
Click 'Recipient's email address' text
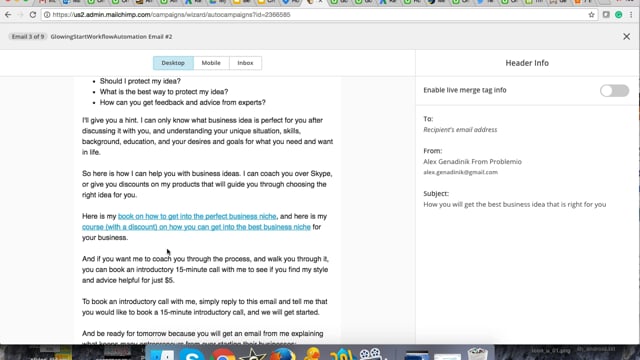click(x=460, y=130)
